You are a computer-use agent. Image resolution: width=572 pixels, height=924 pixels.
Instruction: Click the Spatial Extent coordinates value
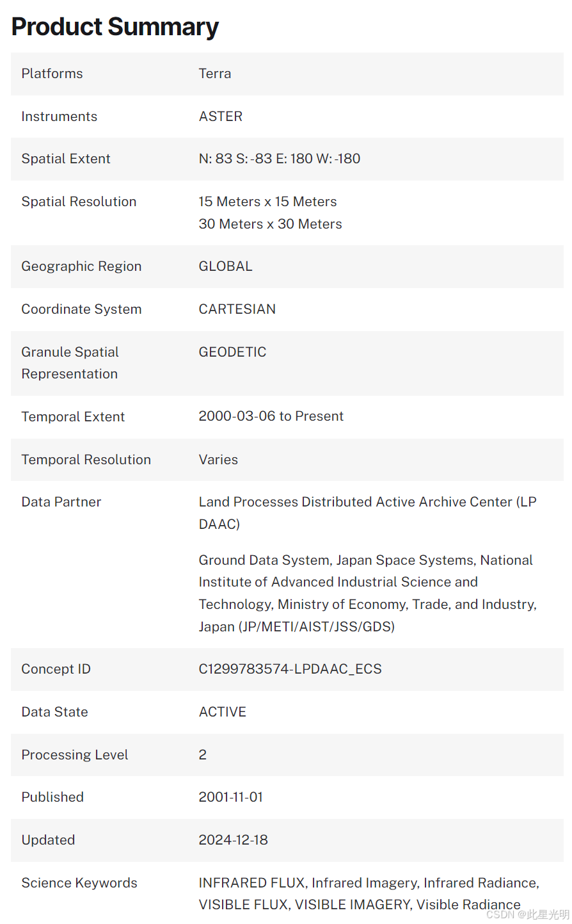coord(280,159)
